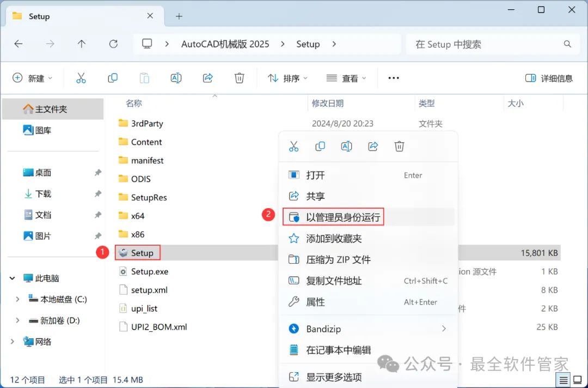Click the Share icon in the toolbar

208,78
